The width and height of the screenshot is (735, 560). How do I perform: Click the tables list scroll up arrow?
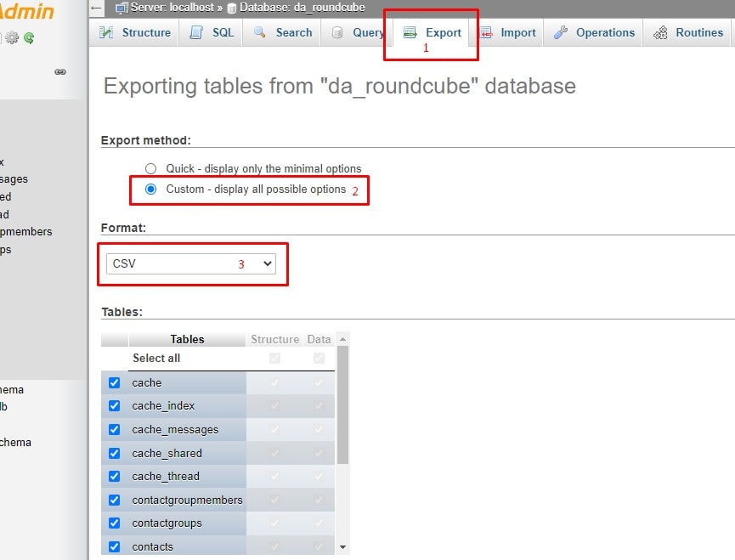[x=342, y=339]
